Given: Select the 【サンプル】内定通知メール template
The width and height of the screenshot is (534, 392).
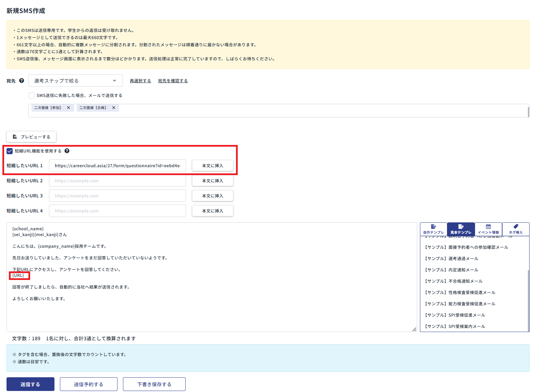Looking at the screenshot, I should pyautogui.click(x=451, y=270).
